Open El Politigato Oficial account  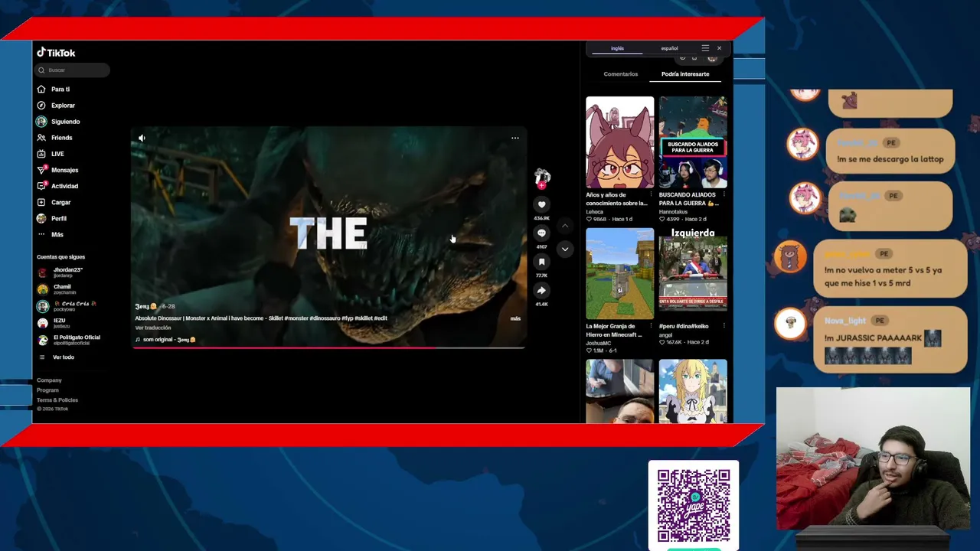[x=69, y=340]
